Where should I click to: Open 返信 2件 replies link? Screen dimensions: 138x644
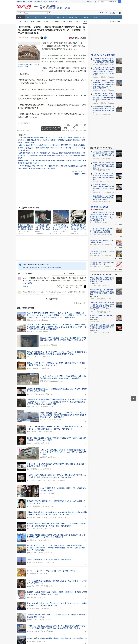(x=26, y=286)
